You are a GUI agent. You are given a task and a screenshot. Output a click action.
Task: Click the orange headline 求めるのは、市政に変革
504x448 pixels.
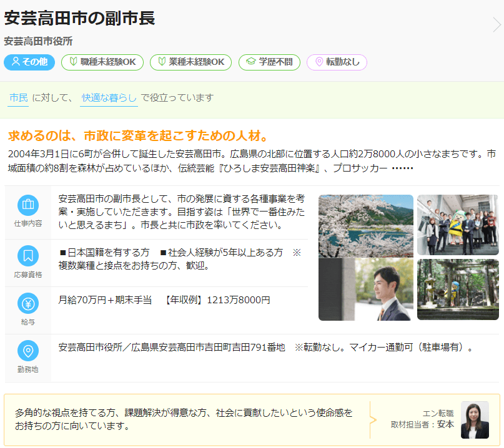138,136
